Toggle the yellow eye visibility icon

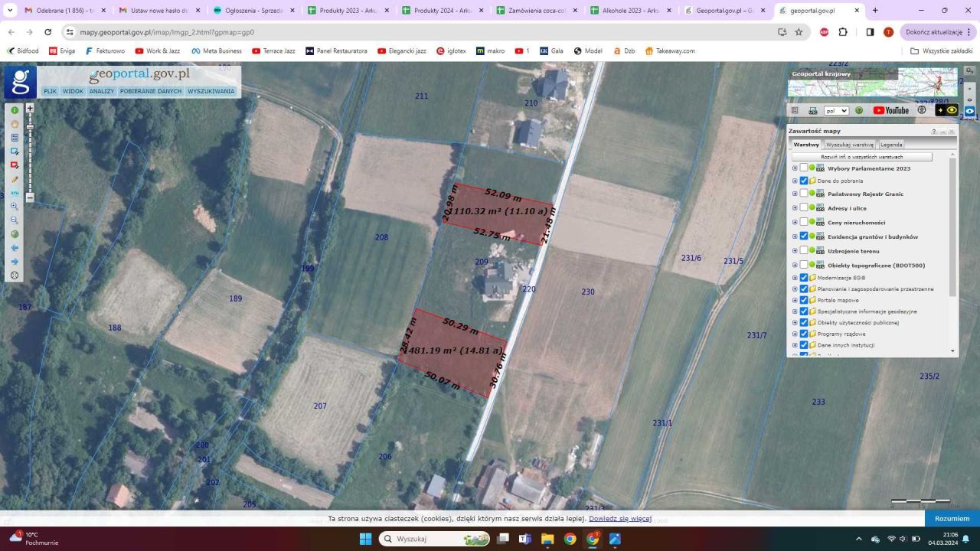click(952, 109)
